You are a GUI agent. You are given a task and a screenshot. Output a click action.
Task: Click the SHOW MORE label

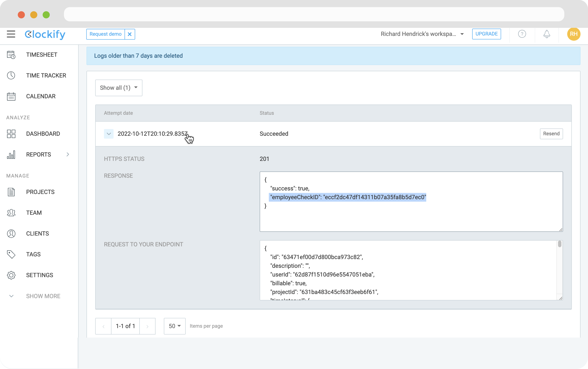point(43,296)
